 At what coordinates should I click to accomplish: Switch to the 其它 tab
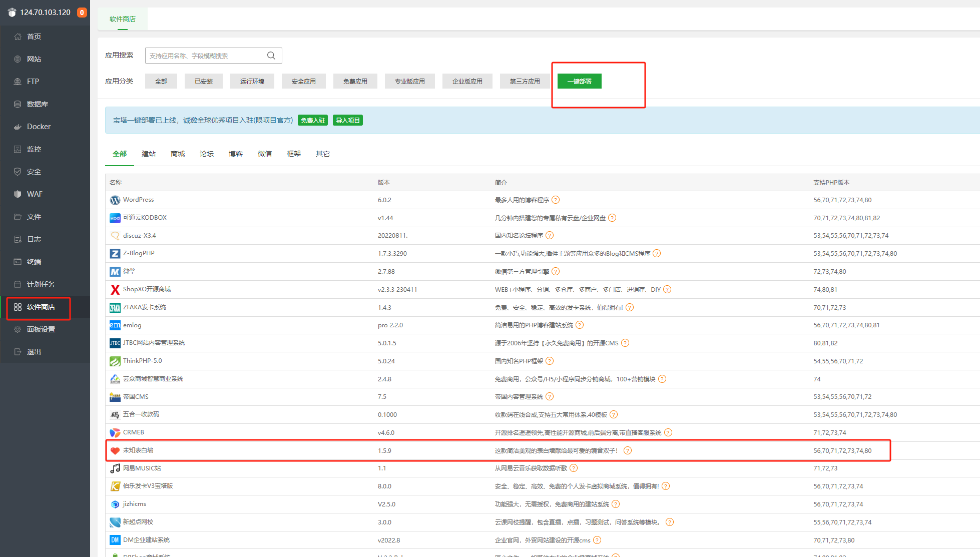pyautogui.click(x=323, y=154)
